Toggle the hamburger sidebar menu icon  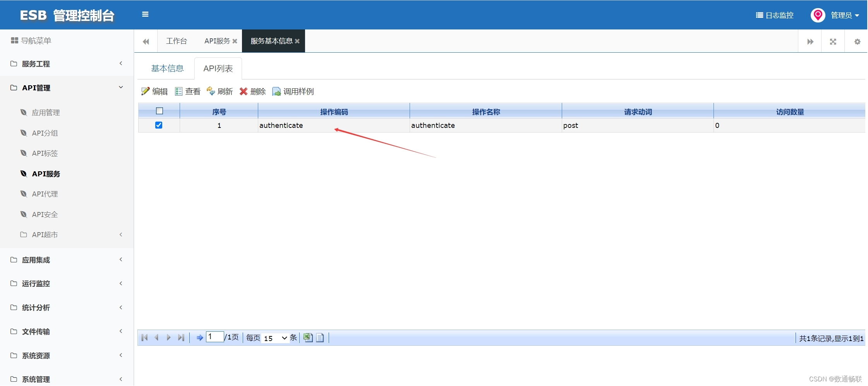[145, 14]
